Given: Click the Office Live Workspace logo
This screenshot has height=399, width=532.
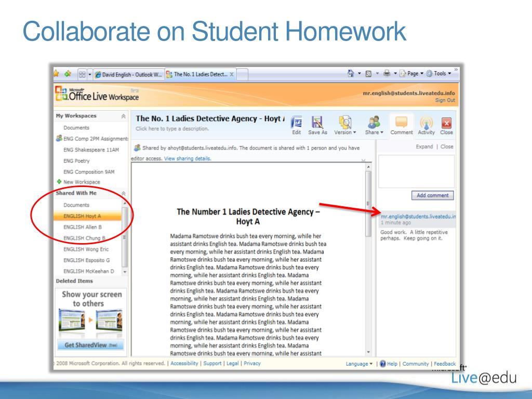Looking at the screenshot, I should (97, 95).
